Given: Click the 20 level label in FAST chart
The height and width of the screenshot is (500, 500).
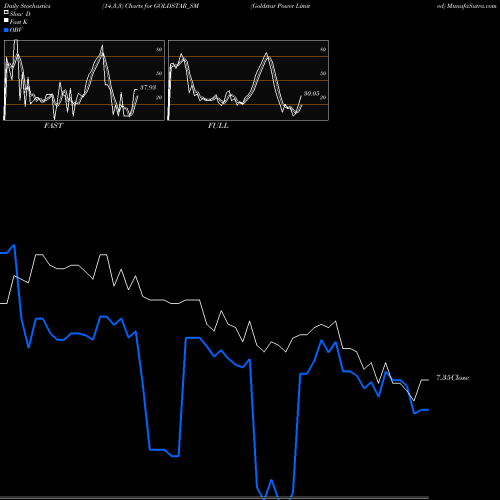Looking at the screenshot, I should (159, 97).
